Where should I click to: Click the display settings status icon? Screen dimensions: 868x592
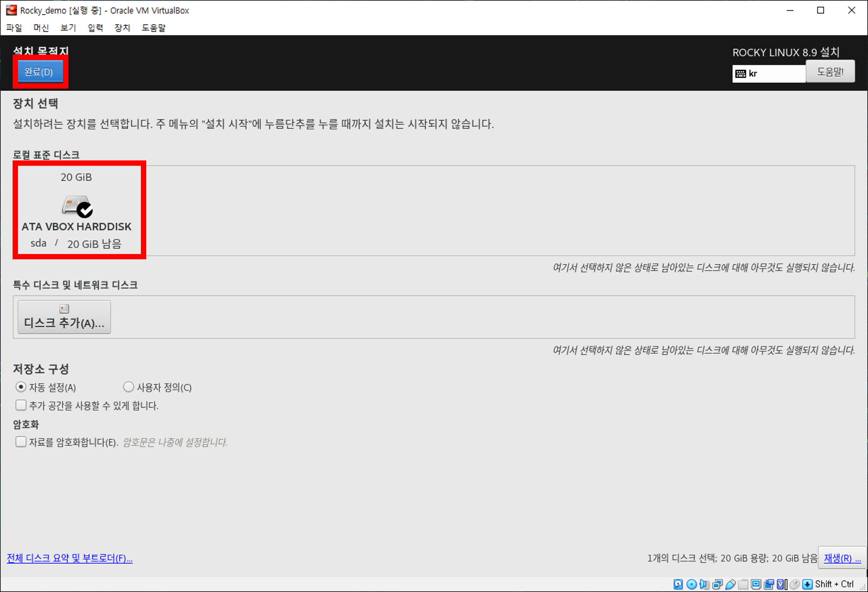755,584
